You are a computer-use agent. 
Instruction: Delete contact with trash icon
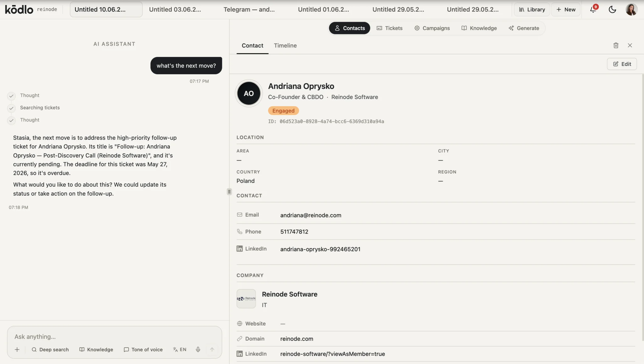[x=616, y=45]
